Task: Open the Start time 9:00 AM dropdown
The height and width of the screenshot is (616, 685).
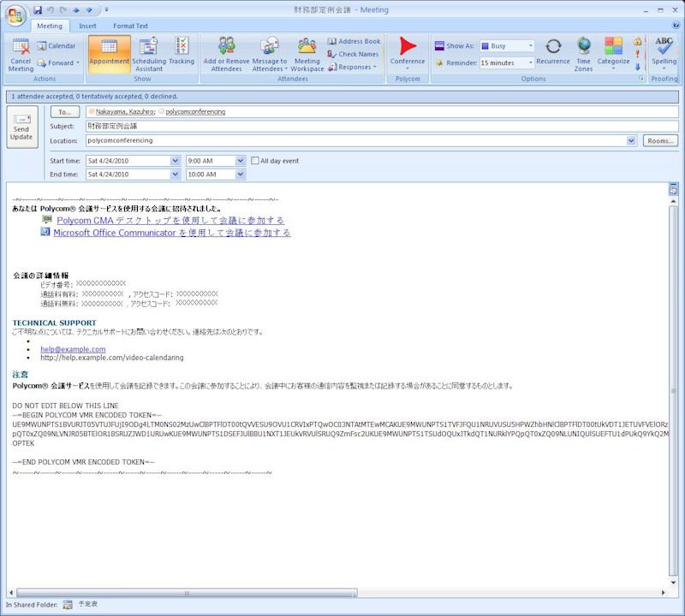Action: (241, 161)
